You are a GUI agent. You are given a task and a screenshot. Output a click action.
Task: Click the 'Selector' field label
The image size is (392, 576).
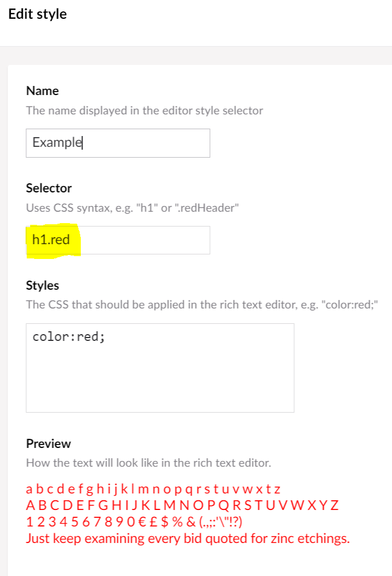47,188
